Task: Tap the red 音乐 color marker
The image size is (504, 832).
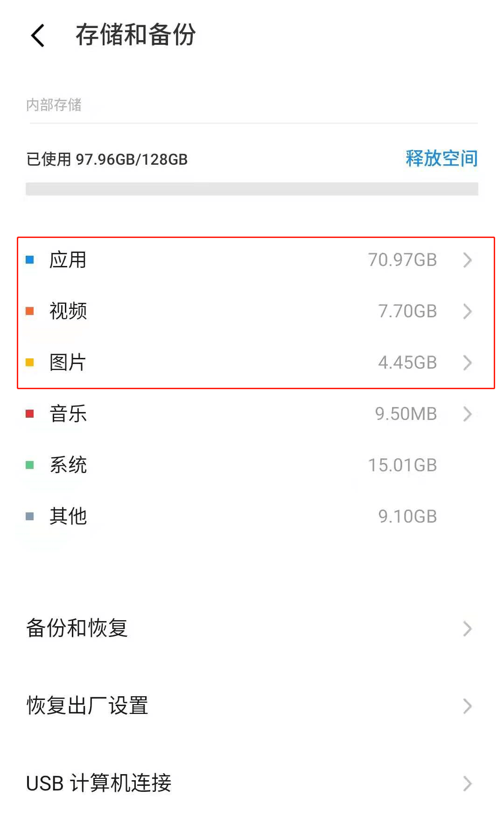Action: 30,414
